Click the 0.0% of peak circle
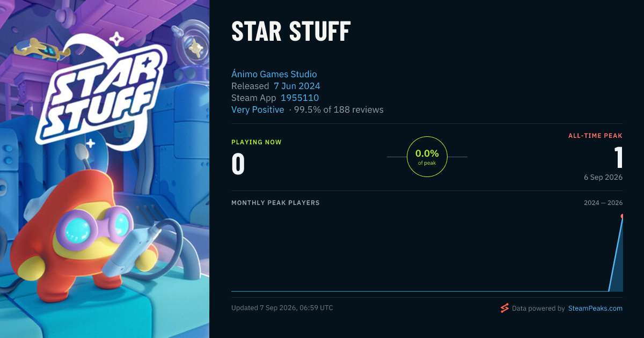The width and height of the screenshot is (644, 338). 427,157
